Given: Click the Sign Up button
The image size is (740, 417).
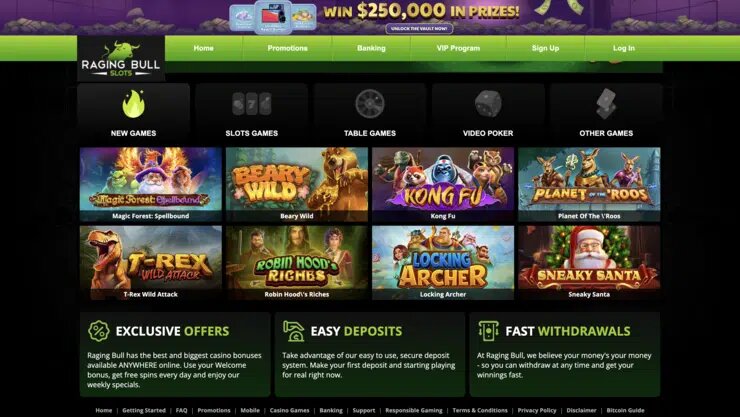Looking at the screenshot, I should pos(545,48).
